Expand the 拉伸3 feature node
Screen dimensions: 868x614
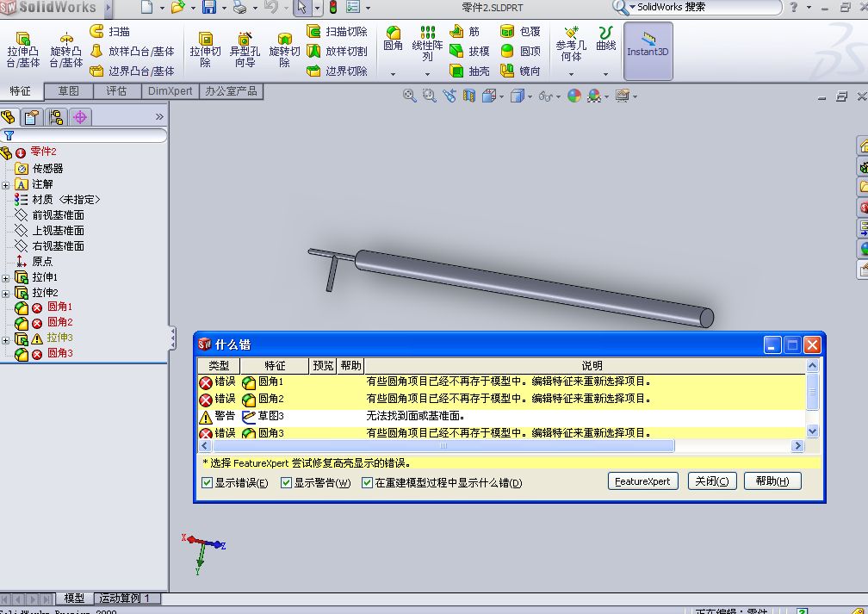(x=5, y=340)
